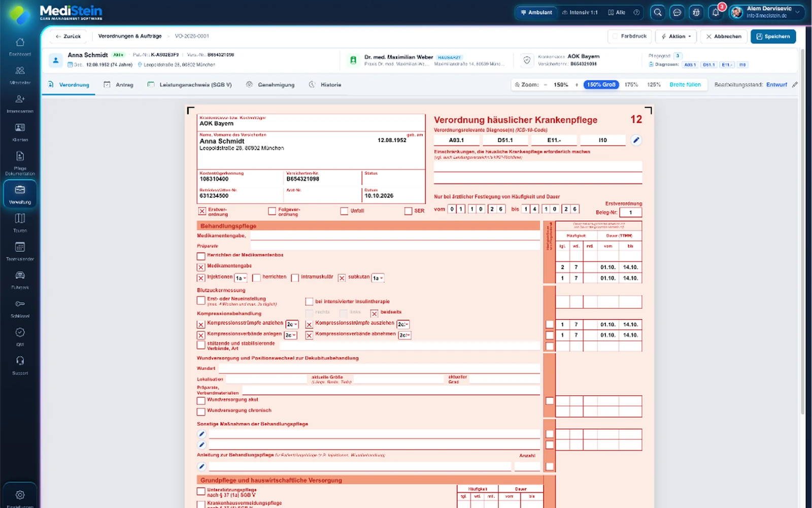Image resolution: width=812 pixels, height=508 pixels.
Task: Uncheck the Erstverordnung checkbox
Action: tap(202, 211)
